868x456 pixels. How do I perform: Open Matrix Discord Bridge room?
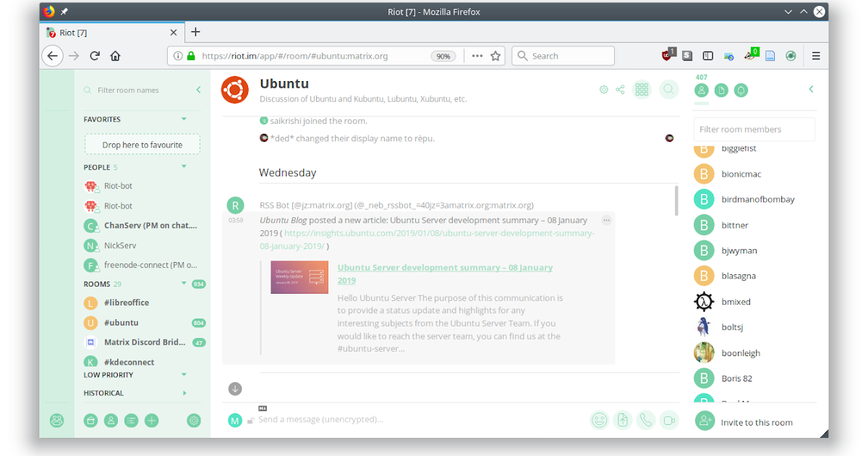coord(145,342)
